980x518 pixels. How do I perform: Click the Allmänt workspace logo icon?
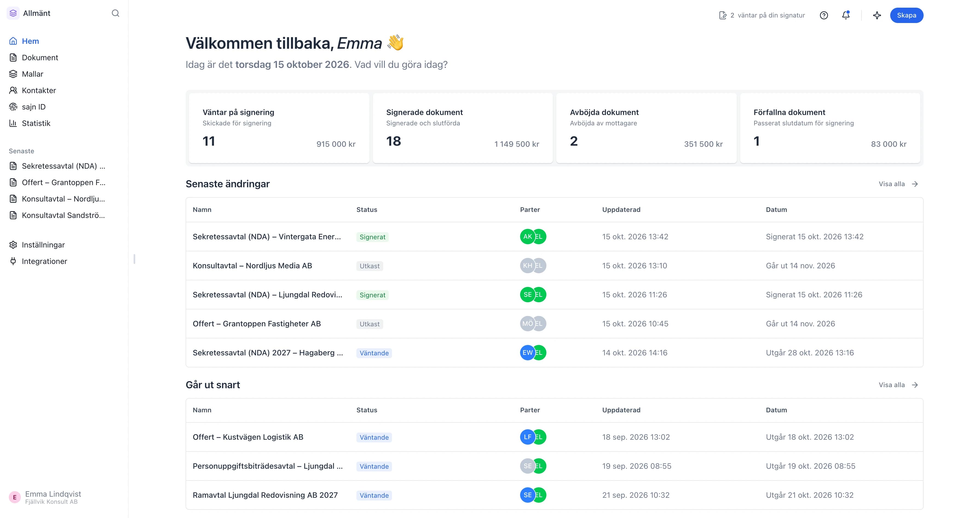(x=13, y=13)
